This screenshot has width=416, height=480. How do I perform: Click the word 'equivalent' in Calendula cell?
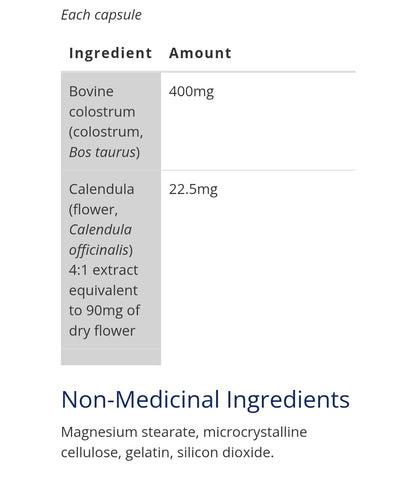103,291
